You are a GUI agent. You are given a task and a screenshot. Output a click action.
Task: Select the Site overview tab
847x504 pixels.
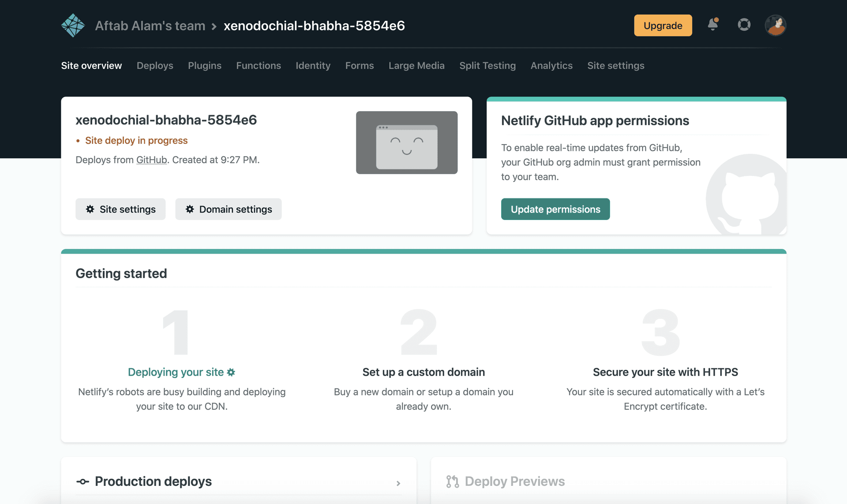pyautogui.click(x=91, y=65)
